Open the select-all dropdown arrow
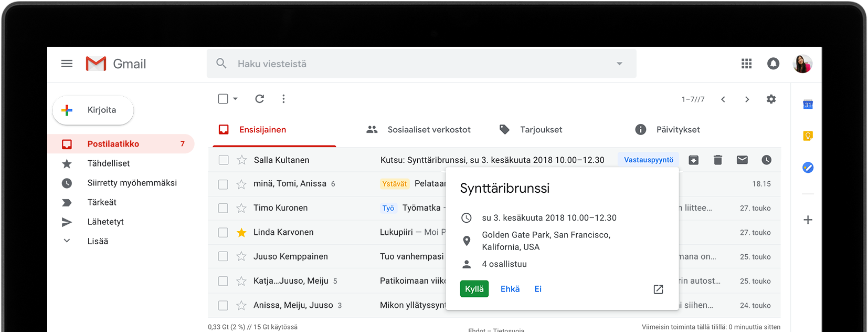868x332 pixels. coord(236,99)
